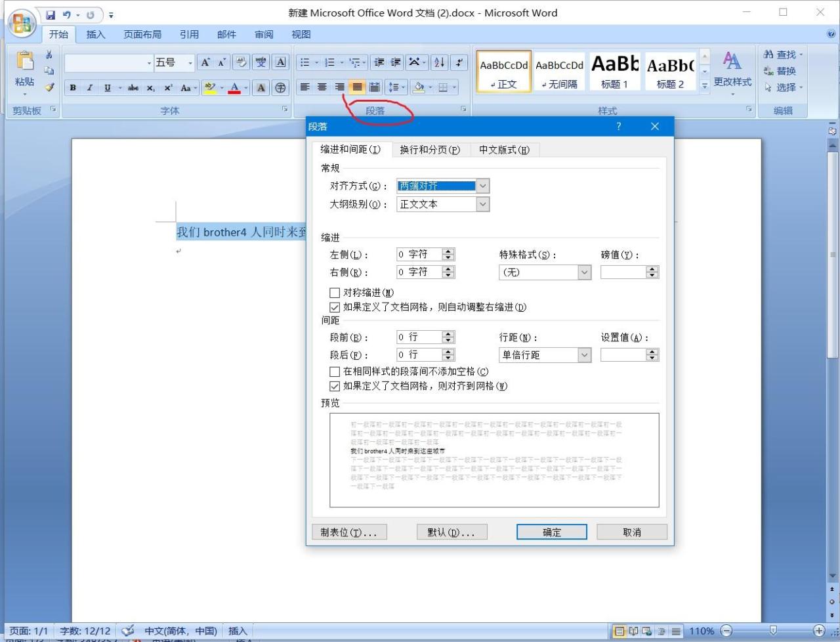Switch to Full Screen Reading view
Viewport: 840px width, 642px height.
633,631
